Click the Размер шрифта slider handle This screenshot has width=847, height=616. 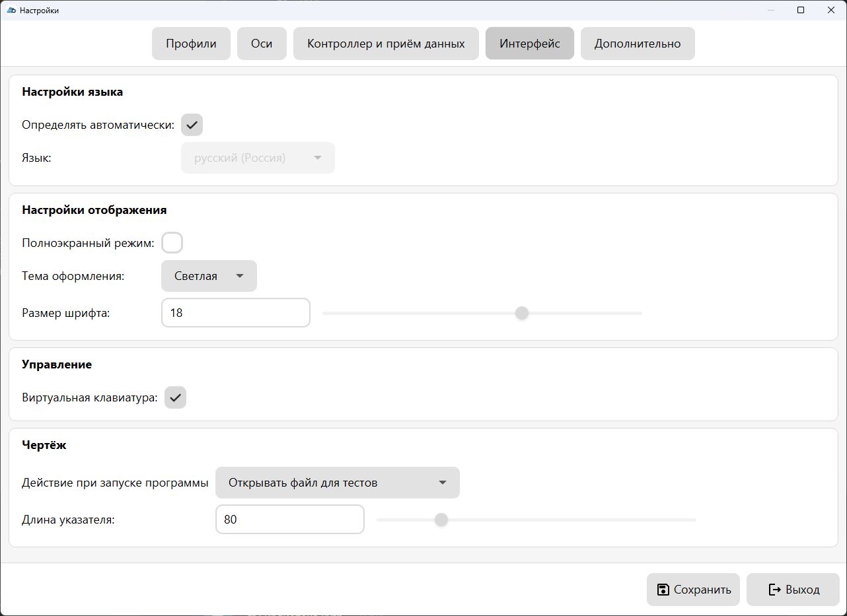(522, 313)
